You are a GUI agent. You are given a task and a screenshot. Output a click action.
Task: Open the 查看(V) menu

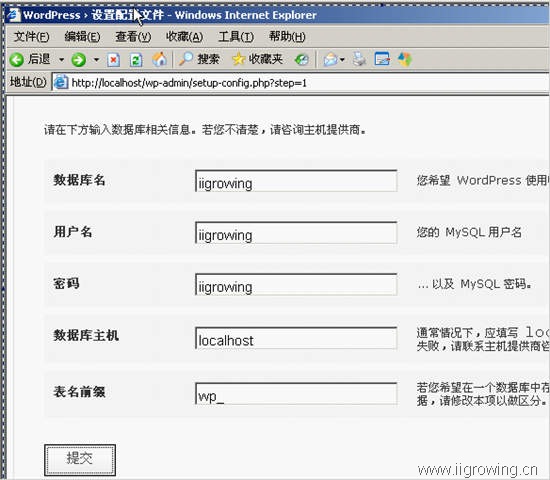133,36
